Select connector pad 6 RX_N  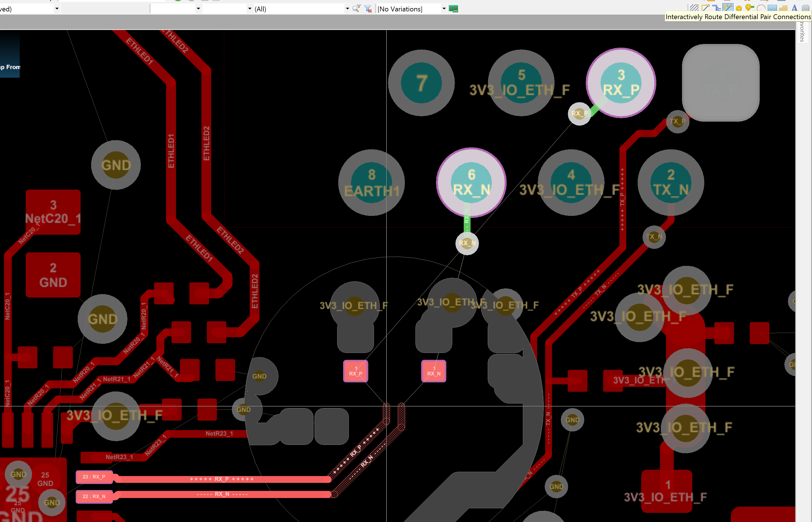coord(471,182)
